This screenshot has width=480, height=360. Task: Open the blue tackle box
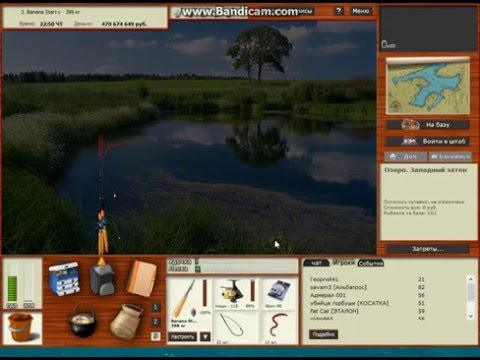[64, 279]
